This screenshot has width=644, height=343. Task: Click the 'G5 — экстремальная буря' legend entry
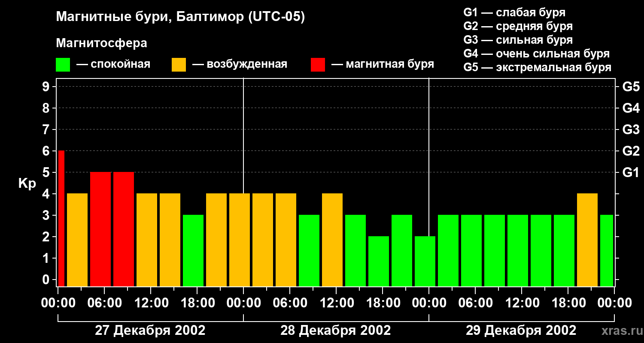click(537, 67)
